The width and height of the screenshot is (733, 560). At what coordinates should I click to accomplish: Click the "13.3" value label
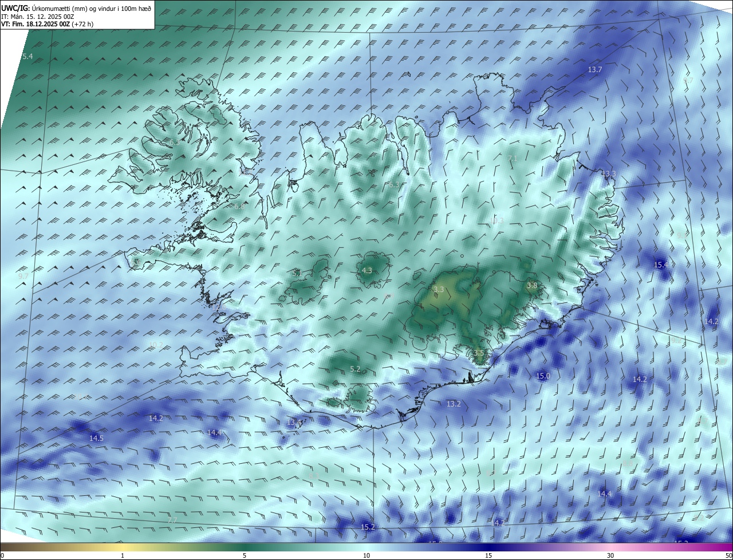pyautogui.click(x=609, y=173)
